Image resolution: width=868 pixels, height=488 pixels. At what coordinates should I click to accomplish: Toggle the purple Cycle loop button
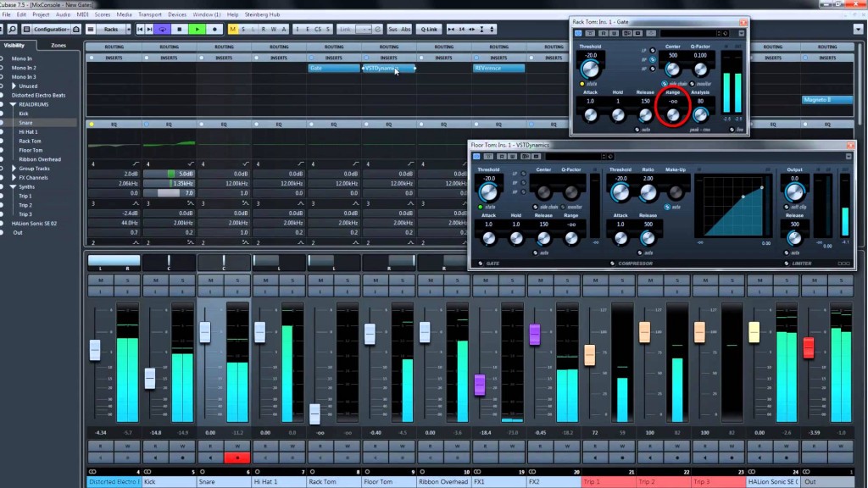162,30
